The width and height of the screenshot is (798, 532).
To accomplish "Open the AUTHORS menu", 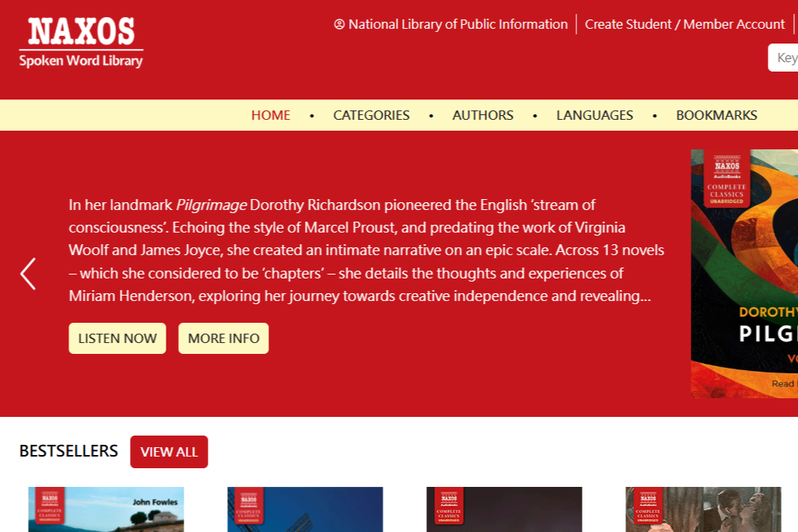I will [x=482, y=115].
